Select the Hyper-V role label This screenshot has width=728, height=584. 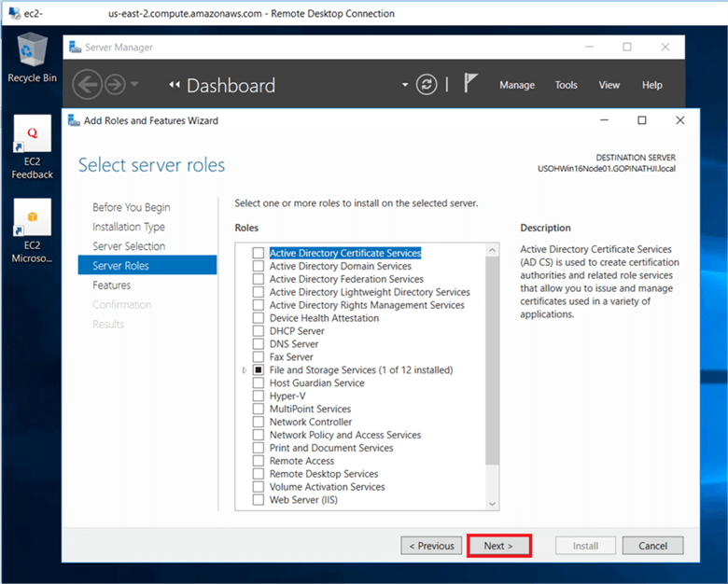(287, 396)
